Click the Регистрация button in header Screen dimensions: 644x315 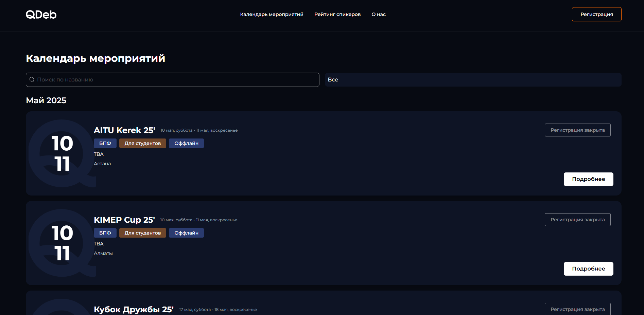[x=596, y=14]
